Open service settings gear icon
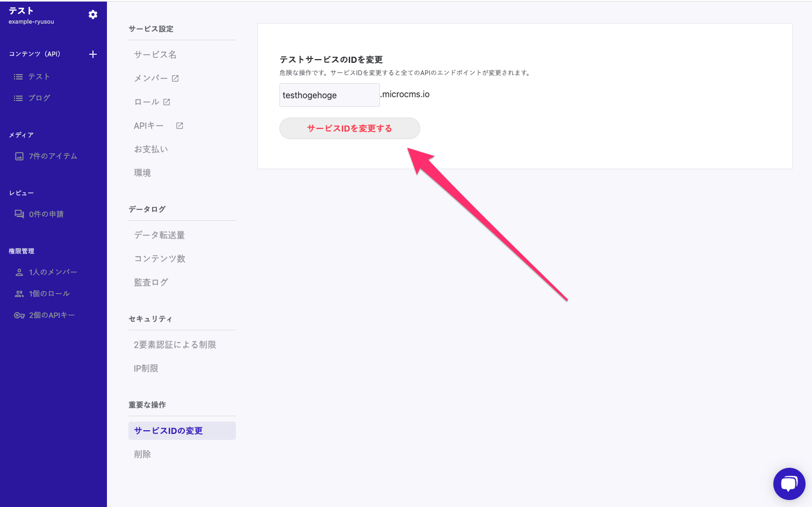 tap(93, 15)
